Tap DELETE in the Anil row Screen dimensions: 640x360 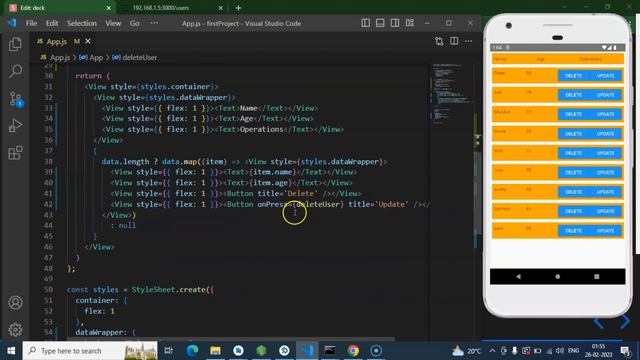coord(573,95)
